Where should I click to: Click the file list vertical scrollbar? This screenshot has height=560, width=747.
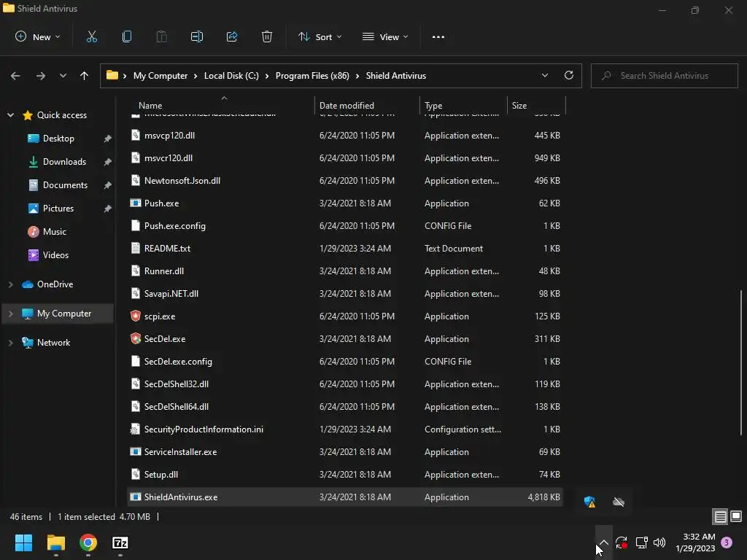coord(740,362)
